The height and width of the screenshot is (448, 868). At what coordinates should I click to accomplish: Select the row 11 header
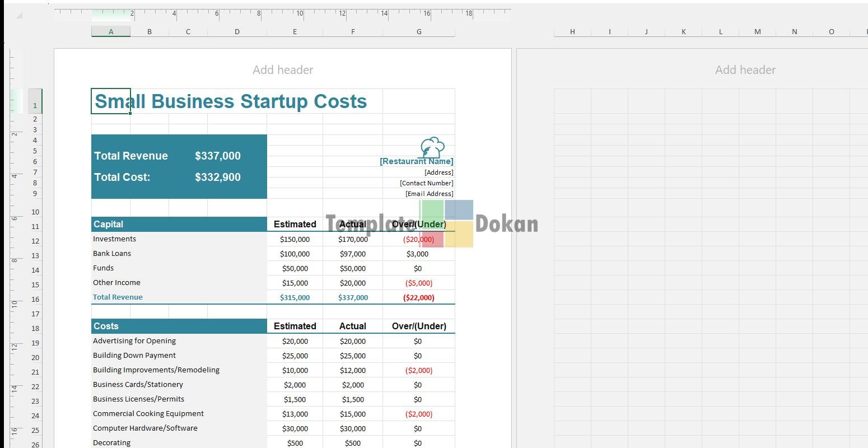click(35, 227)
